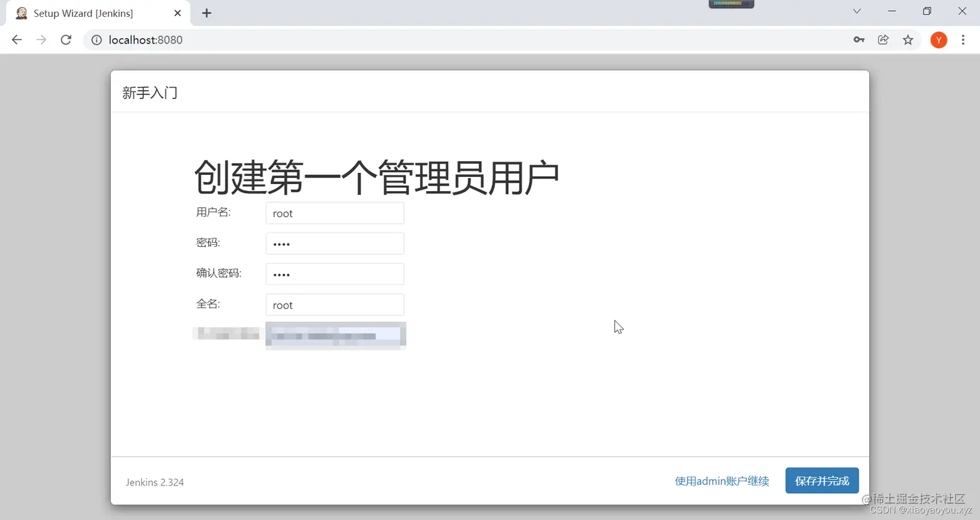980x520 pixels.
Task: Click the 保存并完成 button
Action: pyautogui.click(x=821, y=480)
